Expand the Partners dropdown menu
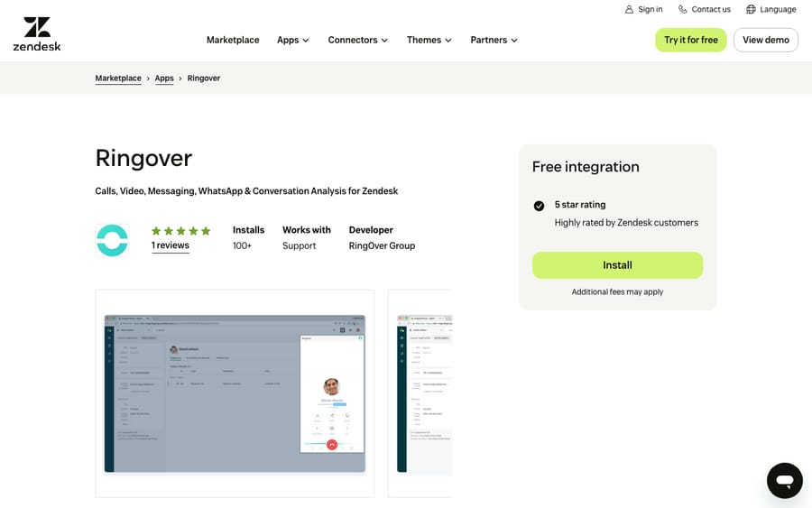 [x=494, y=40]
